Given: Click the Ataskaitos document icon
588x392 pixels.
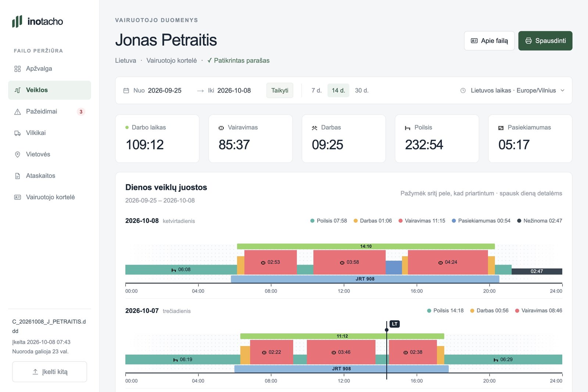Looking at the screenshot, I should coord(17,176).
